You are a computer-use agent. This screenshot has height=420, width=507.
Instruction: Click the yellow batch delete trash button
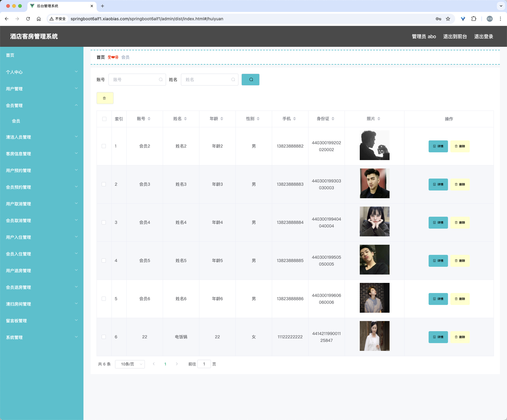tap(105, 98)
